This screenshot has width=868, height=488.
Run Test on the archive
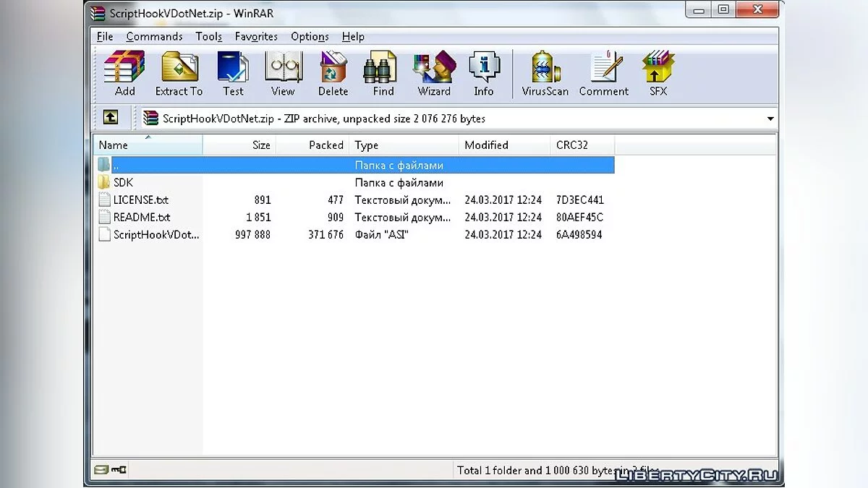coord(233,74)
